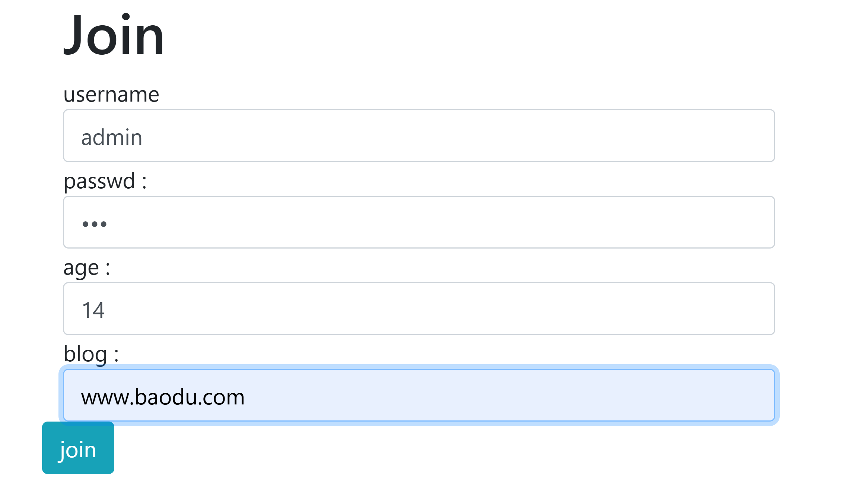Submit the Join form

pyautogui.click(x=78, y=448)
